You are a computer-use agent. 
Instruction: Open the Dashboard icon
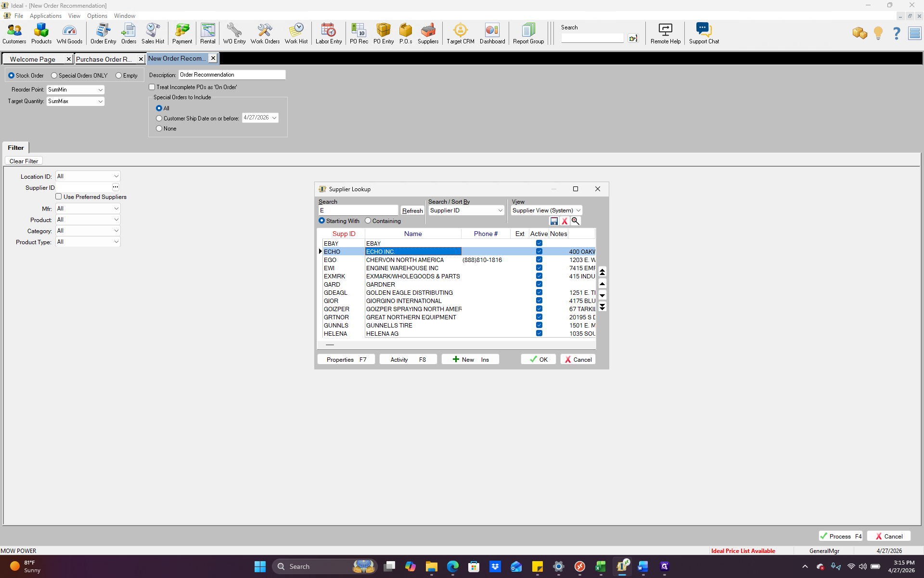(x=492, y=34)
